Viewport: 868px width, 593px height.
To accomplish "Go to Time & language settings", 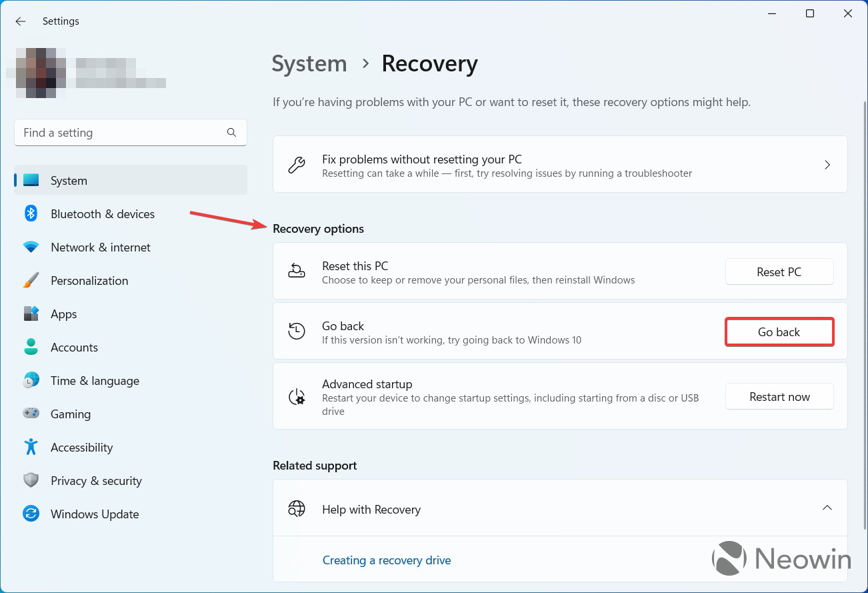I will point(95,381).
